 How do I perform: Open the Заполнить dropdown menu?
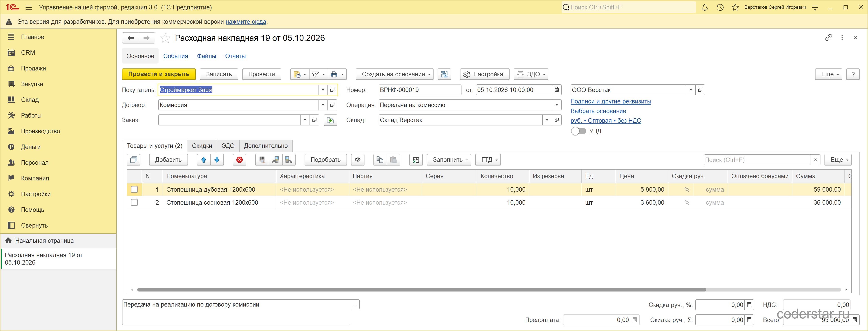coord(449,160)
